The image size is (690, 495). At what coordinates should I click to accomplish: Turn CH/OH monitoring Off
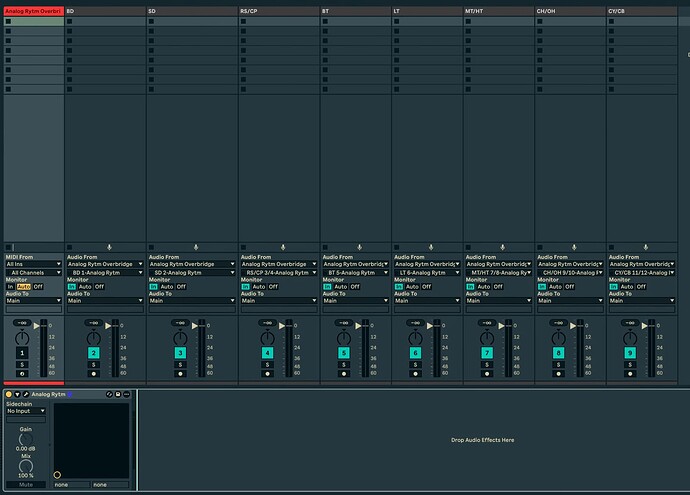click(x=569, y=286)
